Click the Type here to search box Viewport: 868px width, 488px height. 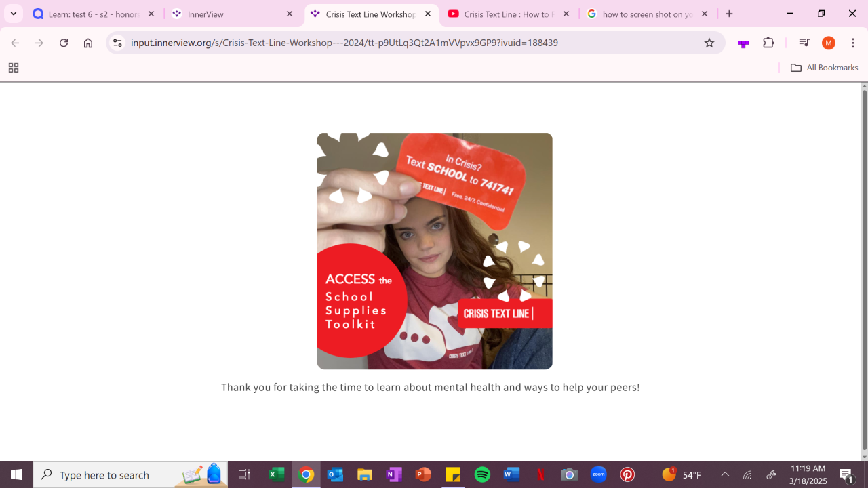point(130,474)
